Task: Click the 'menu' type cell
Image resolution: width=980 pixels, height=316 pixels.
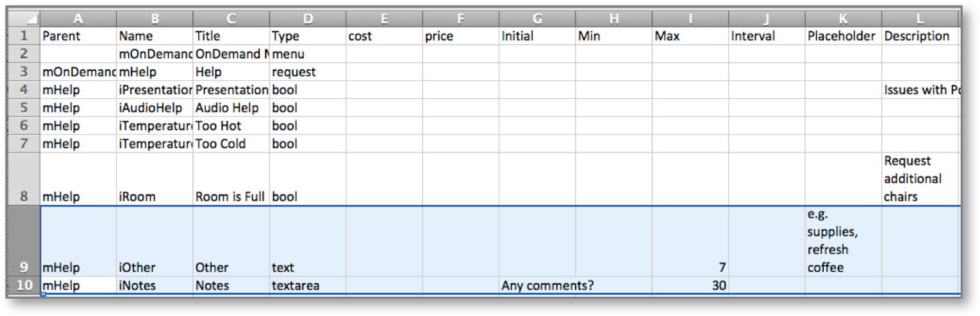Action: click(x=308, y=54)
